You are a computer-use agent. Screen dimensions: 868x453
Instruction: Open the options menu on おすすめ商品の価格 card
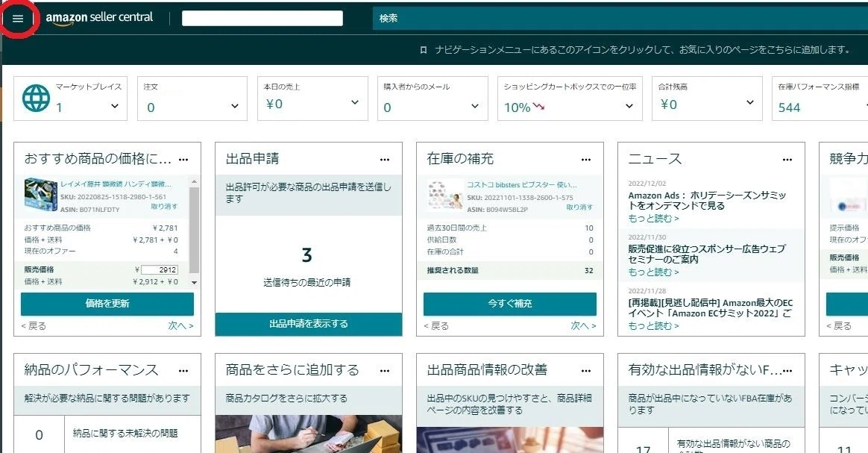click(183, 160)
